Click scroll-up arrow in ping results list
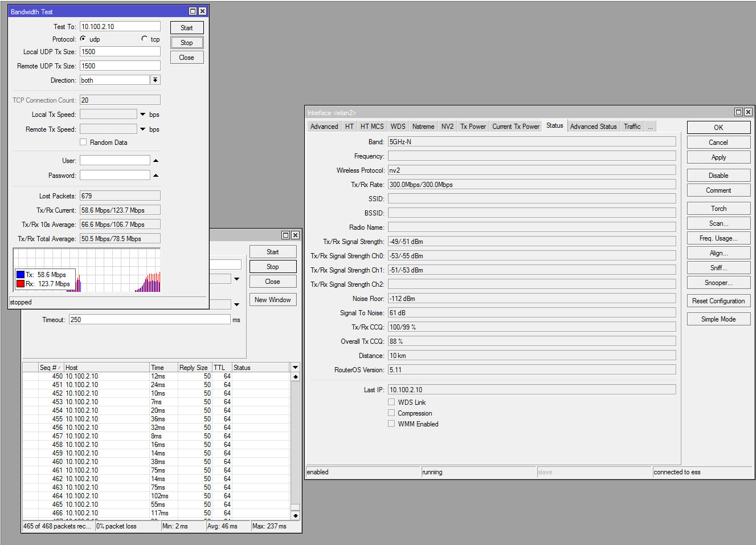The width and height of the screenshot is (756, 545). click(x=295, y=377)
